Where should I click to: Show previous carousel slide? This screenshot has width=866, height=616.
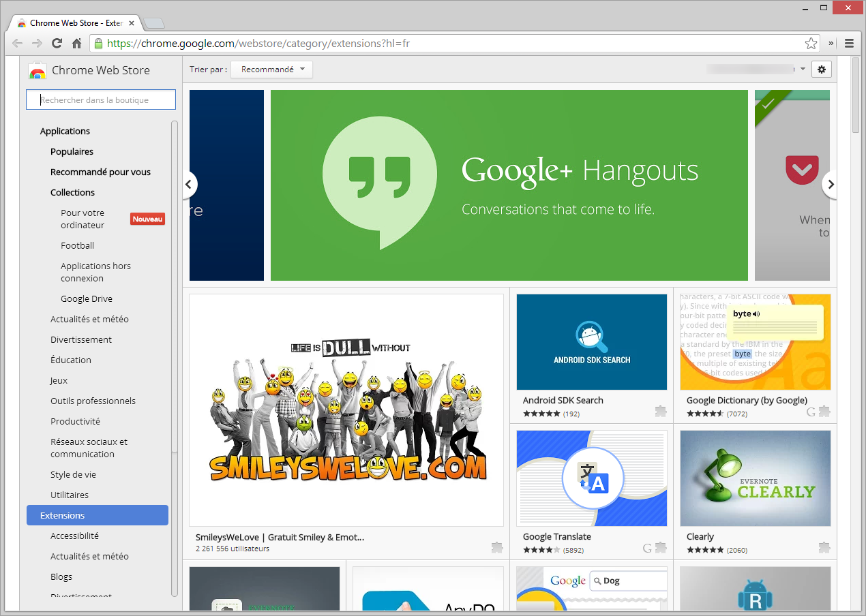(x=189, y=184)
